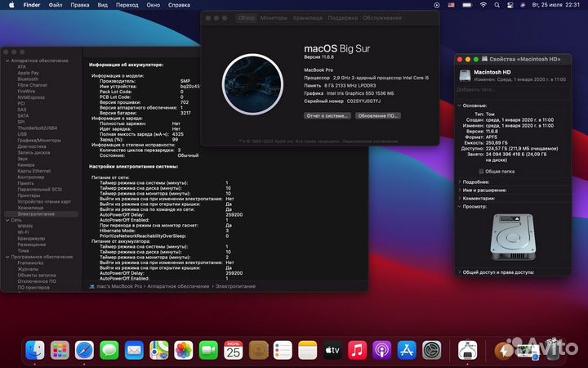The image size is (588, 368).
Task: Select «Wi-Fi» in the sidebar
Action: 23,232
